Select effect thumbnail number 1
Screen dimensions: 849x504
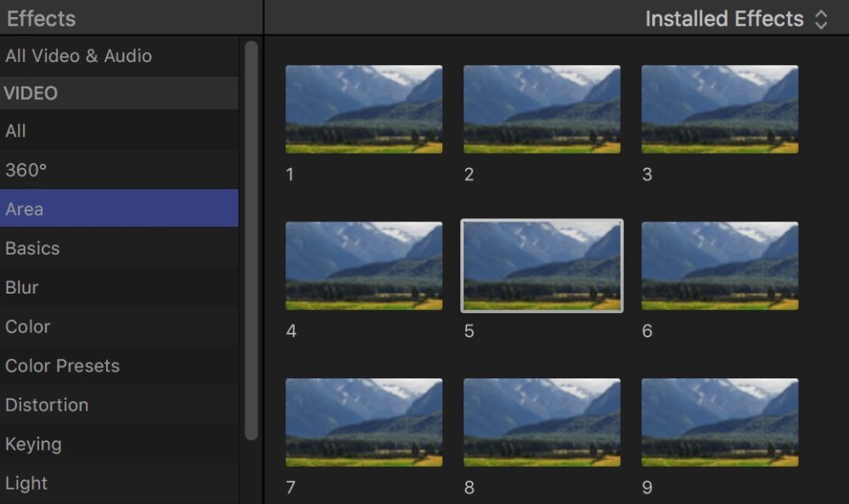[x=363, y=108]
